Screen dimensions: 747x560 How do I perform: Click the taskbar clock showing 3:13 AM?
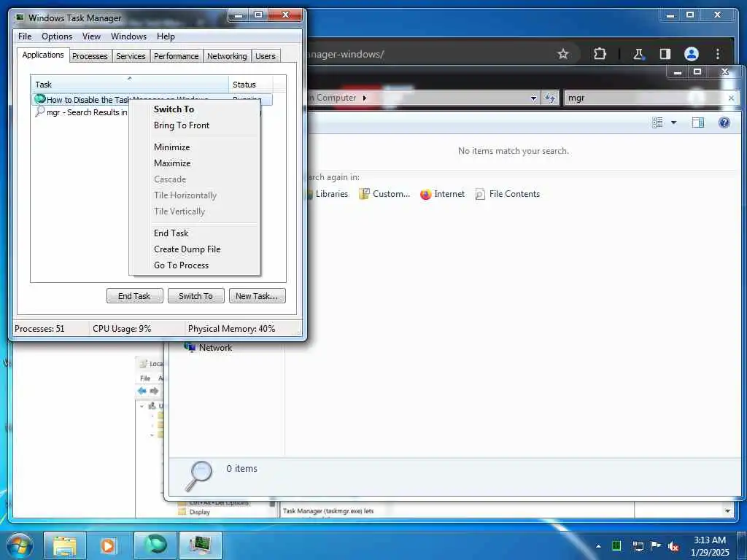710,546
